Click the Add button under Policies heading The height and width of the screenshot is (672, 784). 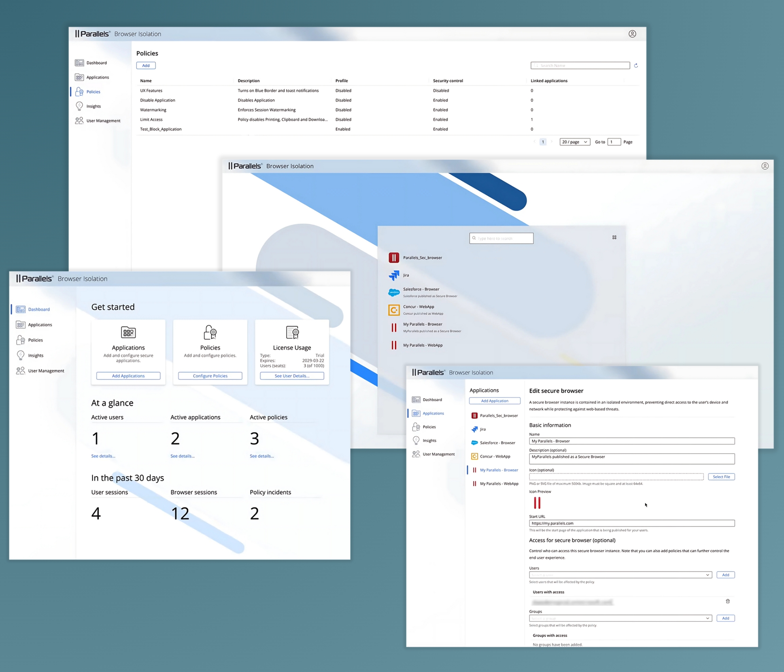pyautogui.click(x=146, y=66)
